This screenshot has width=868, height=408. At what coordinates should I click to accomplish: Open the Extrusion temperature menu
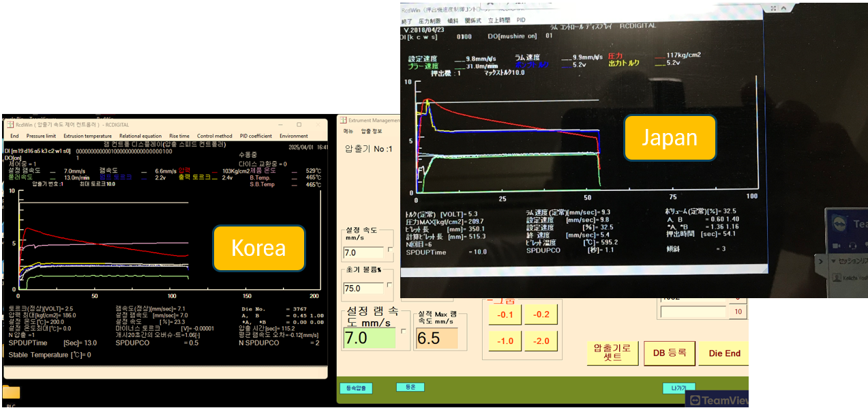(x=87, y=136)
